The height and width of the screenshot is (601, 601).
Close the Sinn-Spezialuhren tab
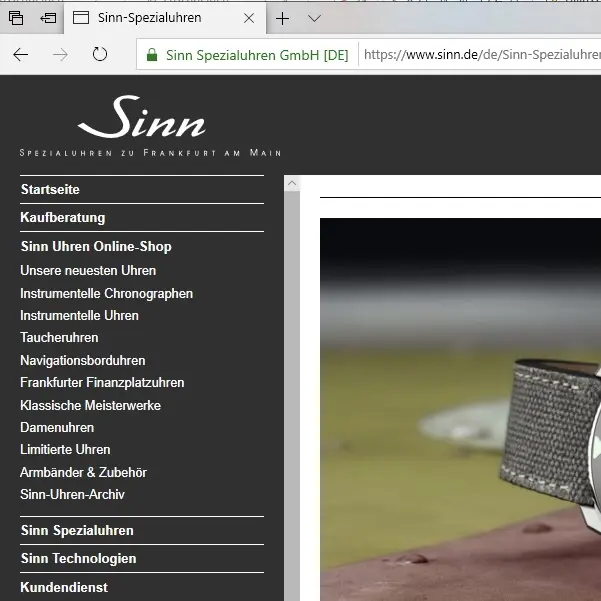[248, 18]
